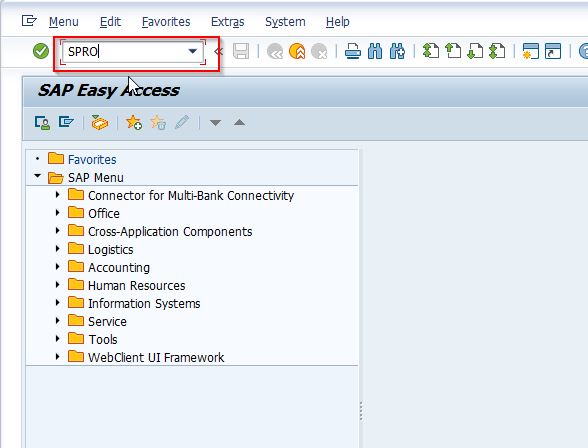
Task: Click the SAP Business Workplace icon
Action: point(100,123)
